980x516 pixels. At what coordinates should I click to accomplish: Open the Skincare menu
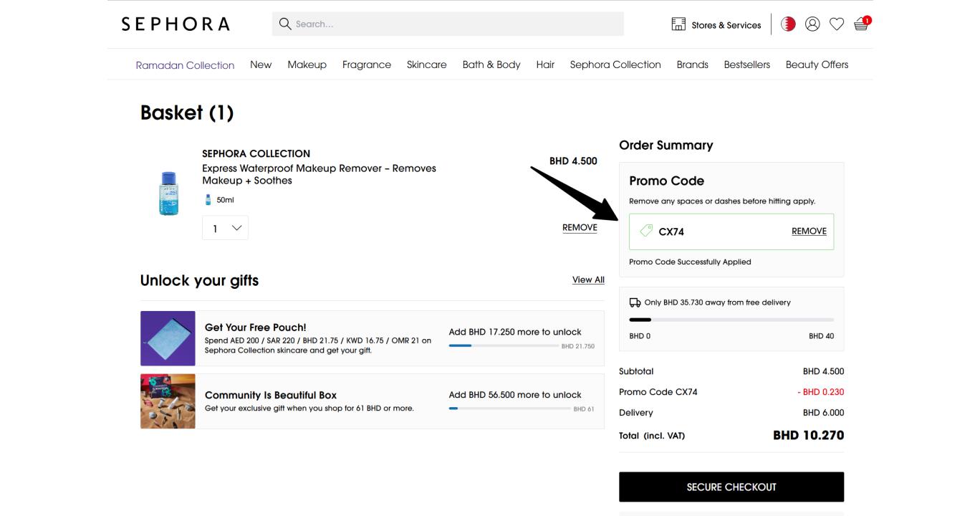point(427,64)
